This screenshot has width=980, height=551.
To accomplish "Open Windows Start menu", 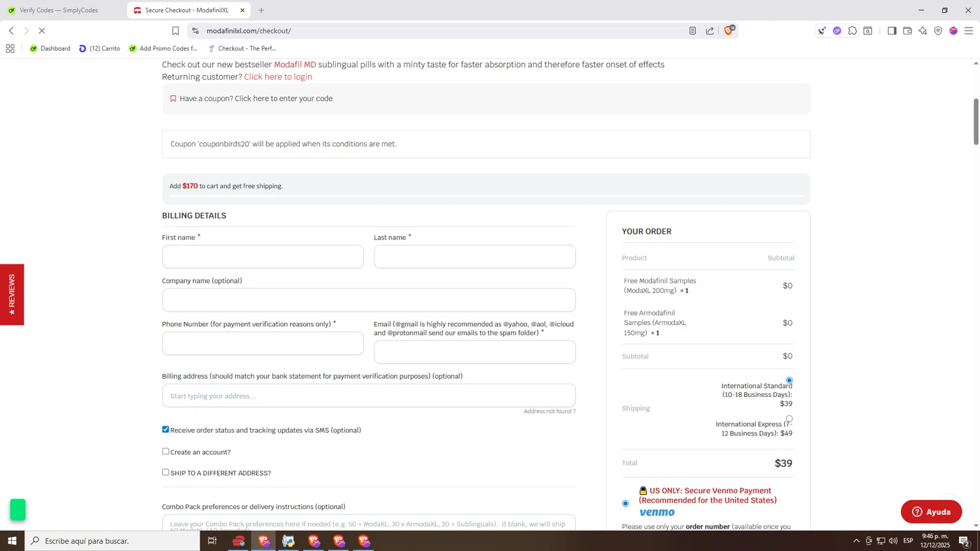I will 12,541.
